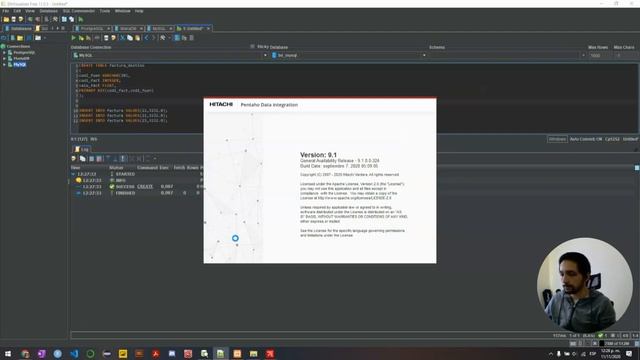Click the Status column header in log
The height and width of the screenshot is (360, 640).
pyautogui.click(x=116, y=168)
